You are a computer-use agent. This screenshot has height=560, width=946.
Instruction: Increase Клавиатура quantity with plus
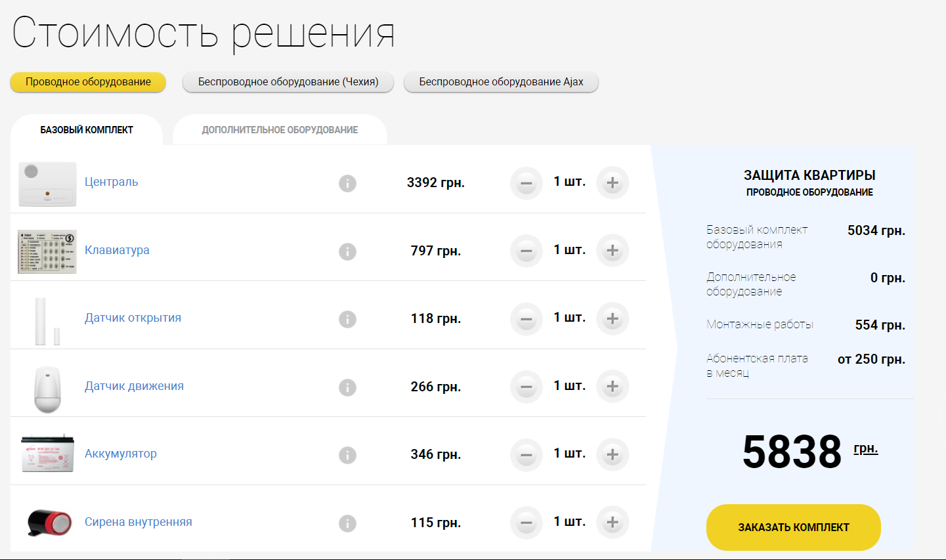(x=613, y=251)
